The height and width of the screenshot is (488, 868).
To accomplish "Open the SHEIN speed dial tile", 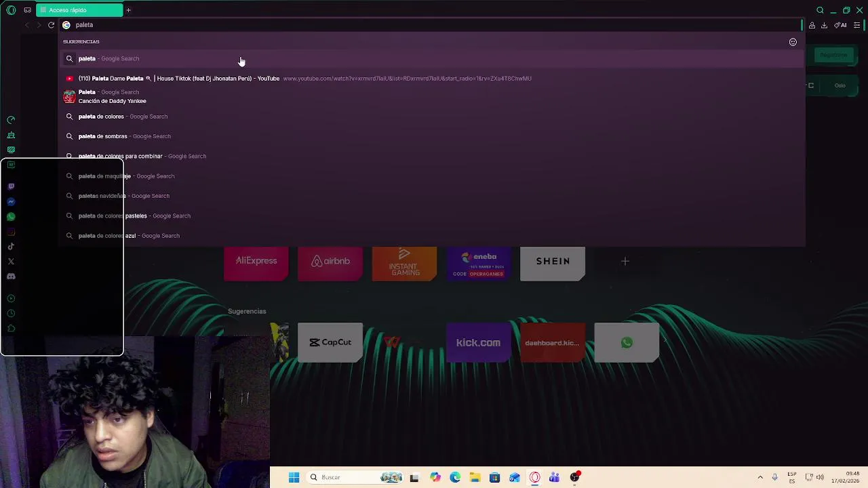I will pos(553,263).
